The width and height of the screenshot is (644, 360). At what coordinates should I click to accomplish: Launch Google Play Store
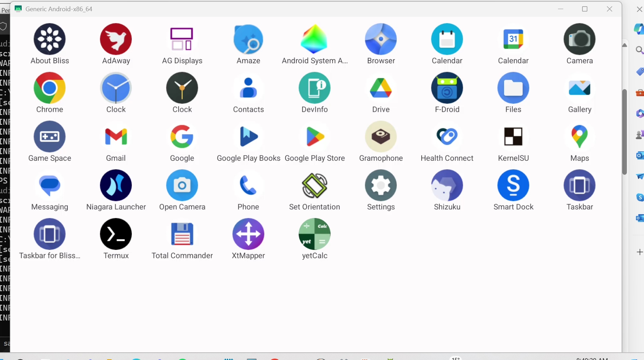314,137
